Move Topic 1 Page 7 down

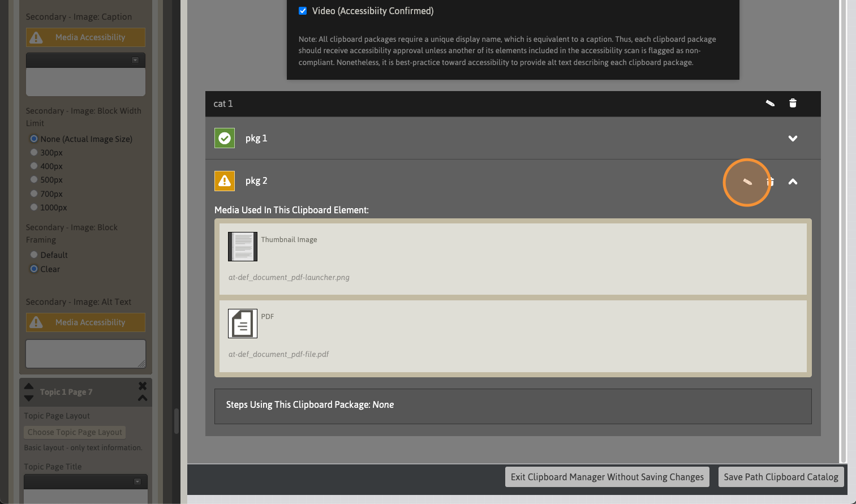29,398
